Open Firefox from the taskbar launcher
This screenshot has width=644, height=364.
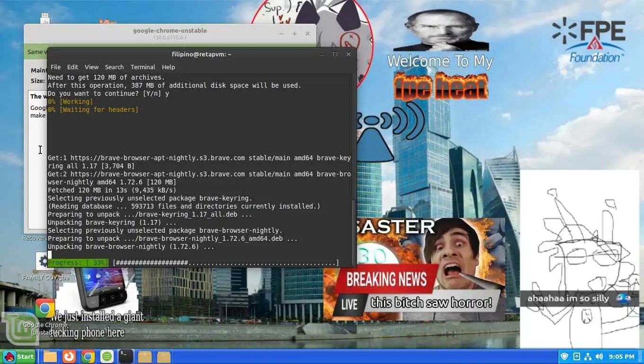pos(69,356)
